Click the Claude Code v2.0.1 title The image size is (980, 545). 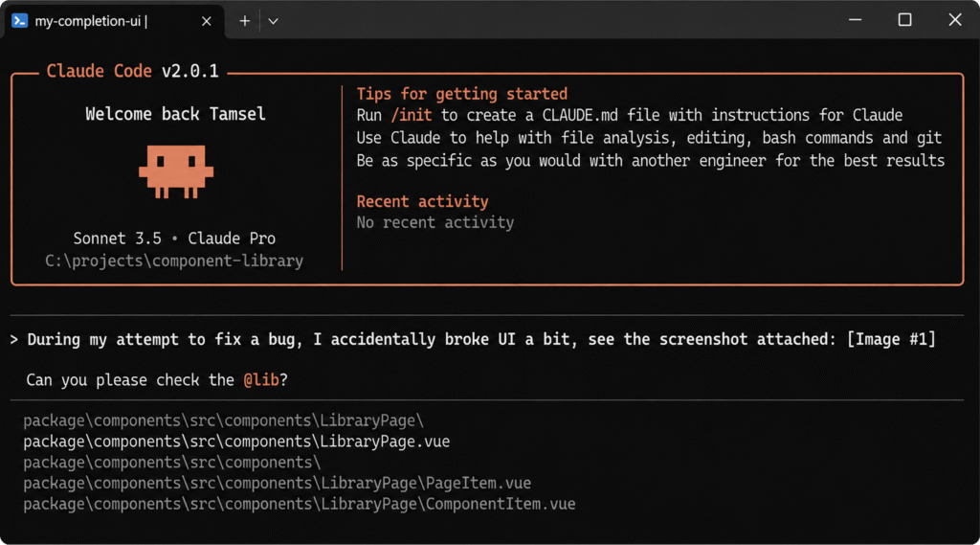pyautogui.click(x=132, y=71)
